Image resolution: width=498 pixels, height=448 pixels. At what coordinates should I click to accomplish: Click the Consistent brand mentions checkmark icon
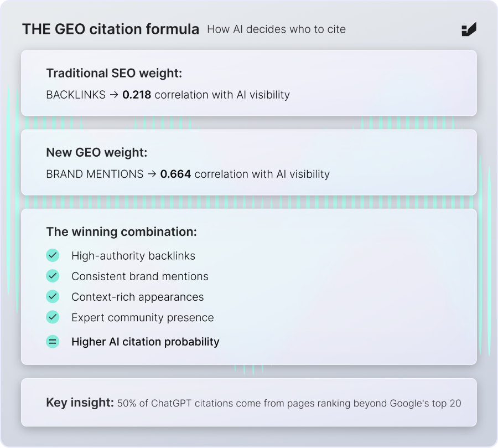coord(53,276)
